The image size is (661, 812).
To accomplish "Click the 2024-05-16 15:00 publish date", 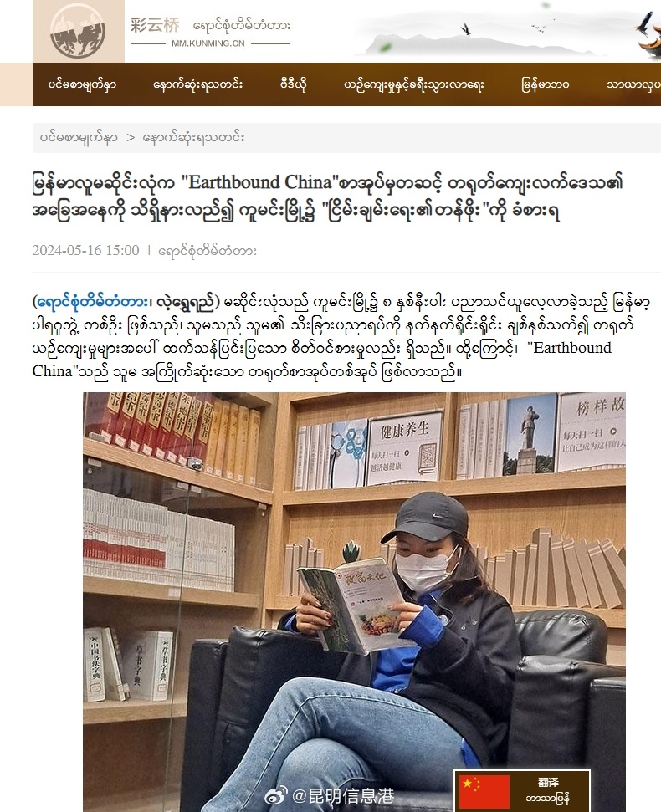I will [x=85, y=251].
